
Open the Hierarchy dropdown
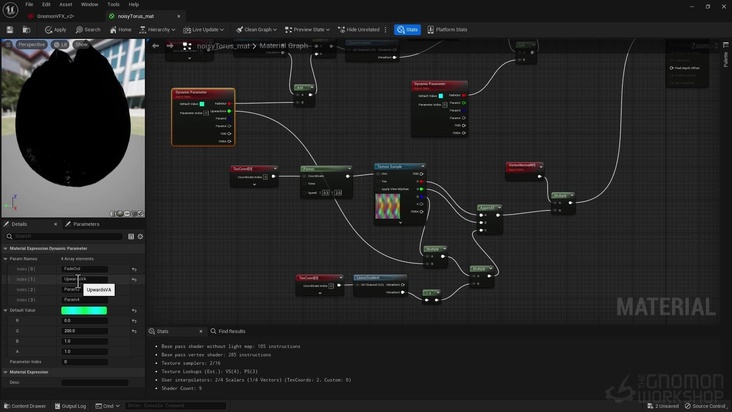click(x=157, y=30)
